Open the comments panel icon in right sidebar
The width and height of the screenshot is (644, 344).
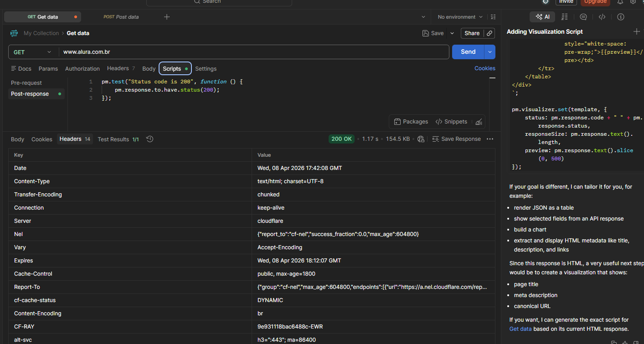point(583,17)
